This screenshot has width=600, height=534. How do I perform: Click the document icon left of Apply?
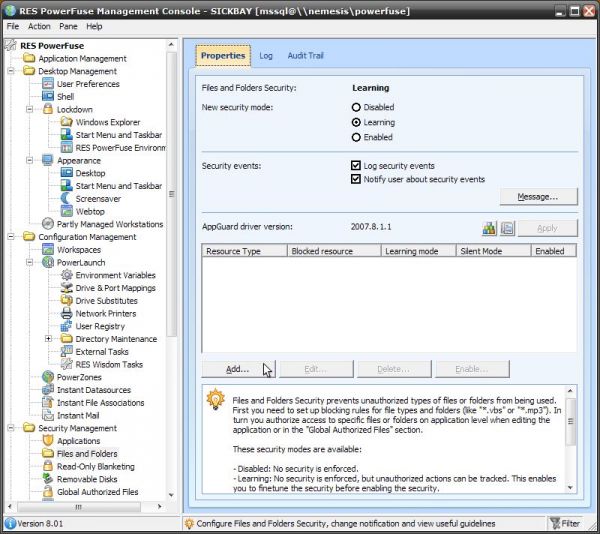[x=507, y=228]
